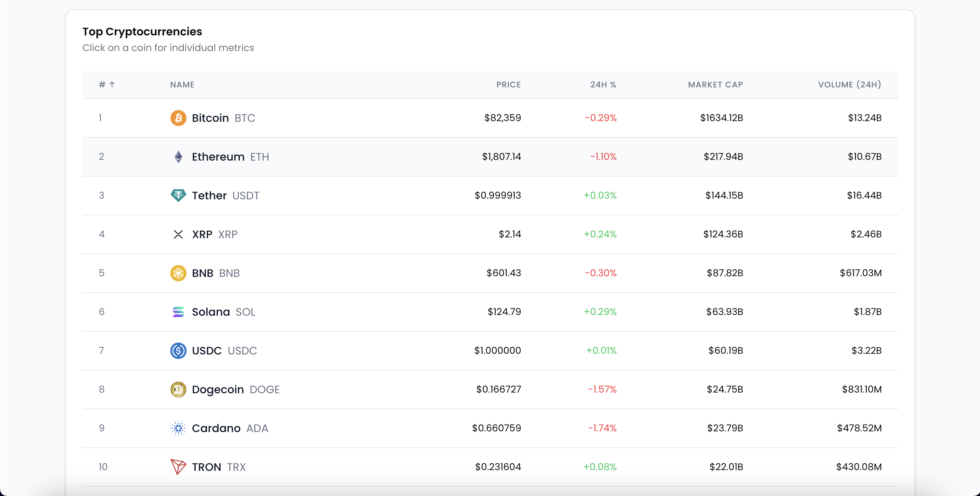980x496 pixels.
Task: Open Cardano coin metrics
Action: point(216,428)
